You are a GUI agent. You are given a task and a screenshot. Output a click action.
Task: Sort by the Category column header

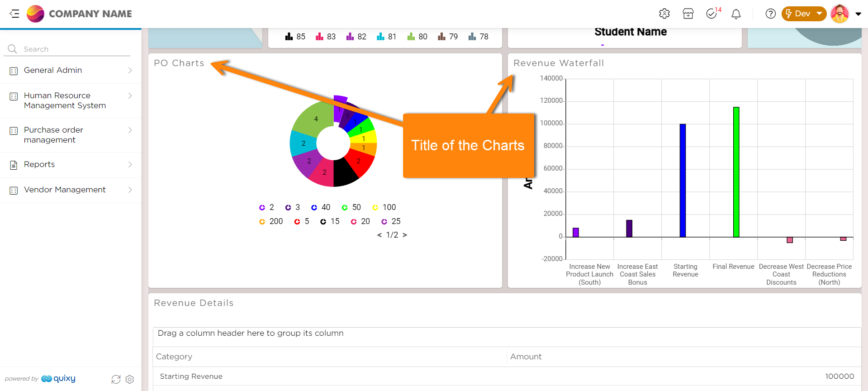tap(174, 357)
